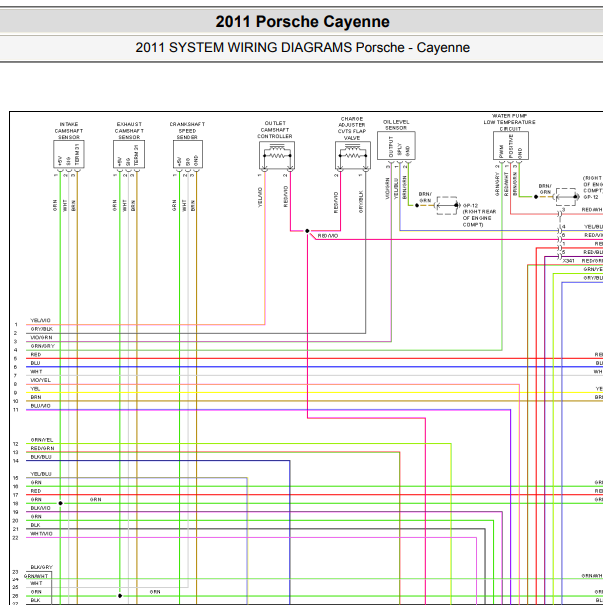
Task: Click the 'RED/VIO' label beside the splice dot
Action: click(328, 236)
